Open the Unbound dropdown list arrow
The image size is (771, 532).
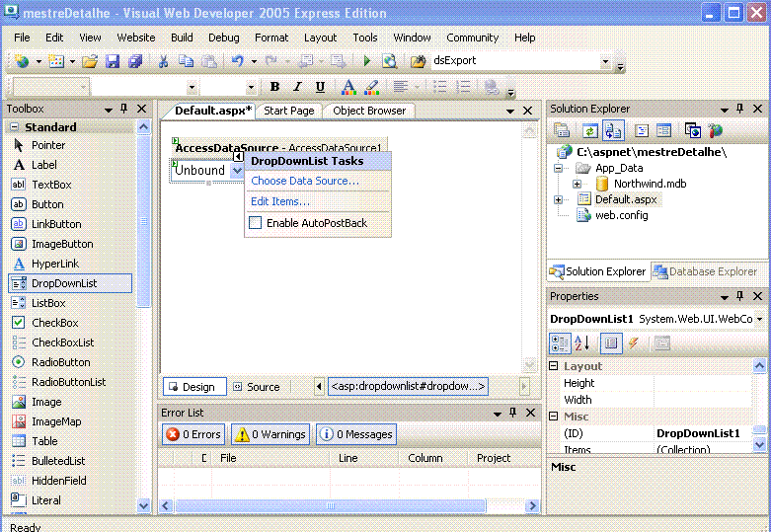click(237, 171)
